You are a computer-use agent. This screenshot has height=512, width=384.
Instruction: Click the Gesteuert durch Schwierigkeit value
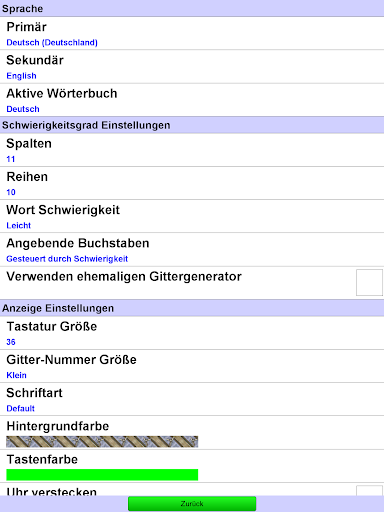[x=67, y=259]
